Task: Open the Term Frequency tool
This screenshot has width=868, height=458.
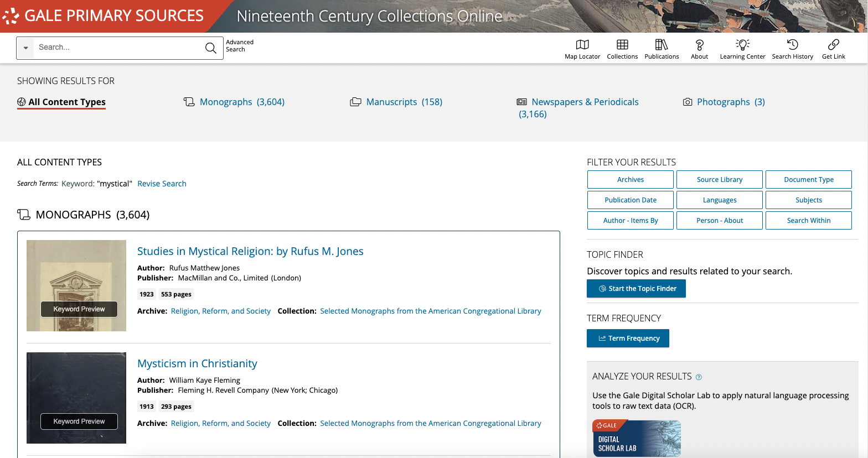Action: 628,339
